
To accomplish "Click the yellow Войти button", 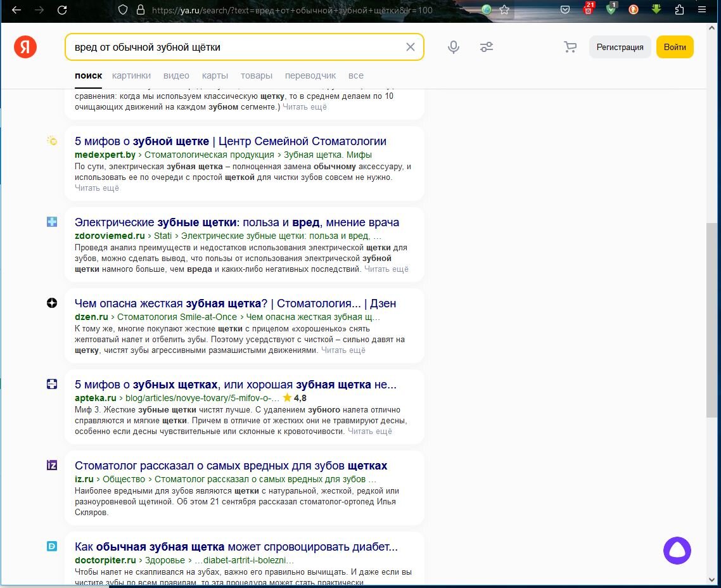I will coord(675,47).
